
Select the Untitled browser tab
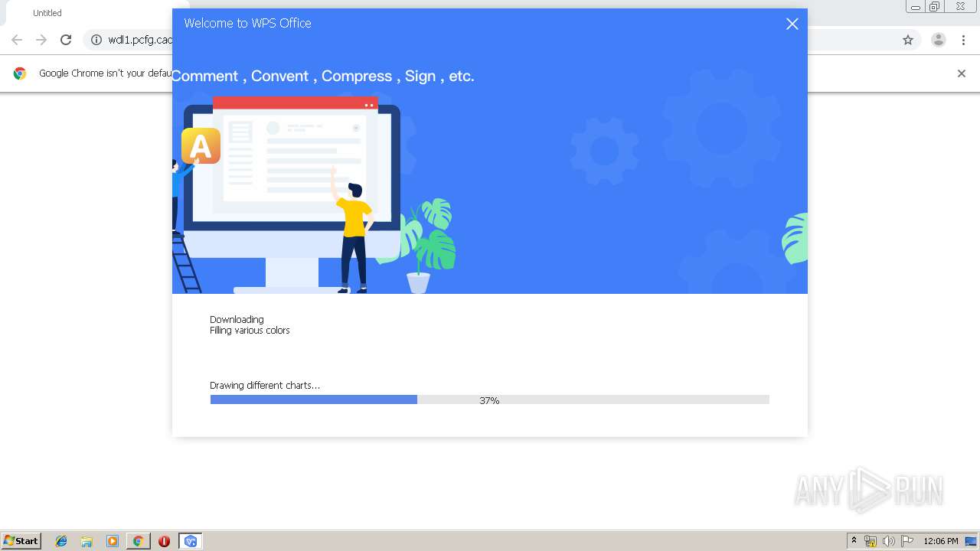click(x=47, y=13)
